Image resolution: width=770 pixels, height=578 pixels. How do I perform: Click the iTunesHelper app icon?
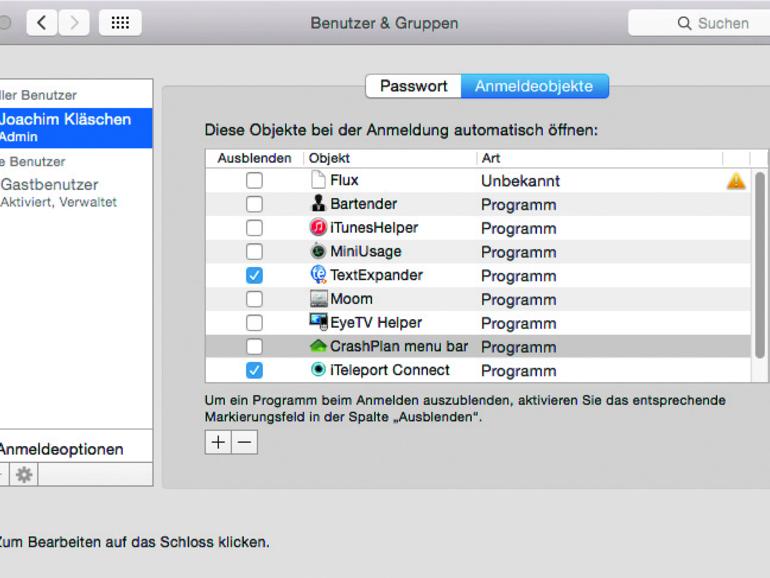318,227
